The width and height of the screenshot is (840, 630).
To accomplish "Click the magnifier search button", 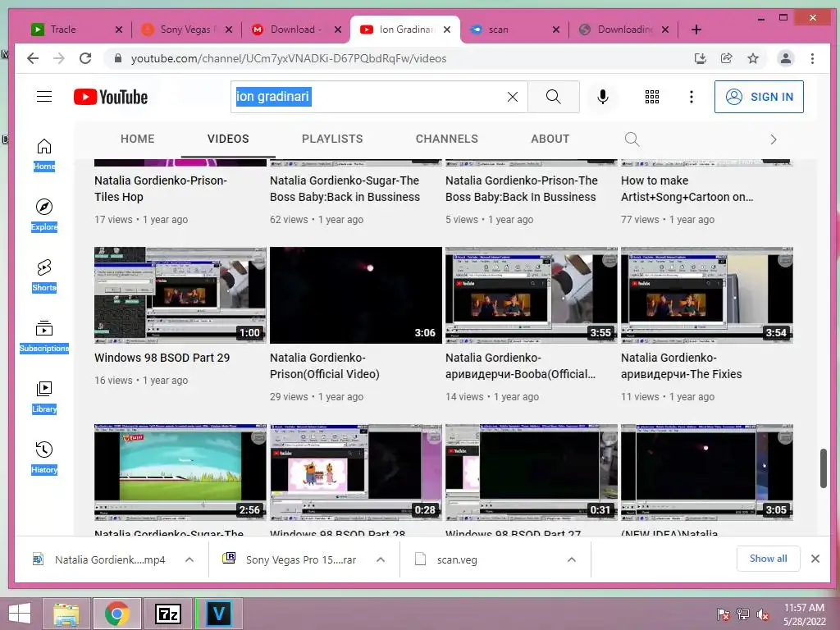I will 554,97.
